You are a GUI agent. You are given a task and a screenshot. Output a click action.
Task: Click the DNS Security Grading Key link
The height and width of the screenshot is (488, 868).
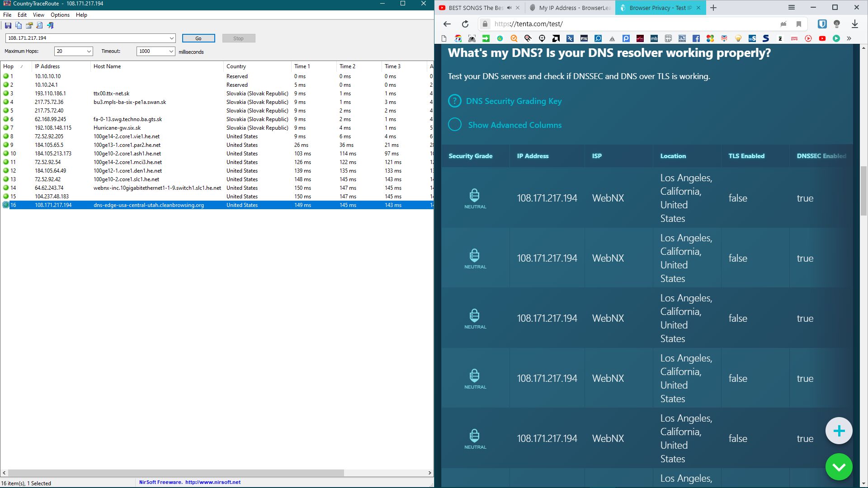(x=514, y=101)
